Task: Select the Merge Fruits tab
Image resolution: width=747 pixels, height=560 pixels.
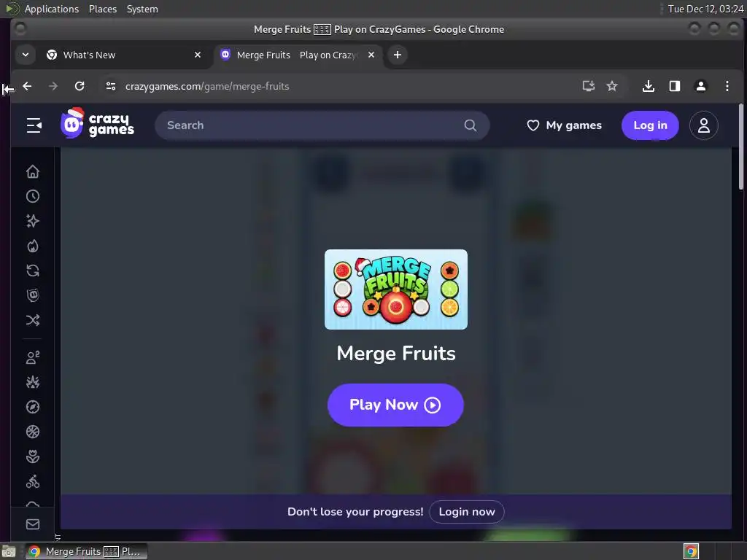Action: 297,55
